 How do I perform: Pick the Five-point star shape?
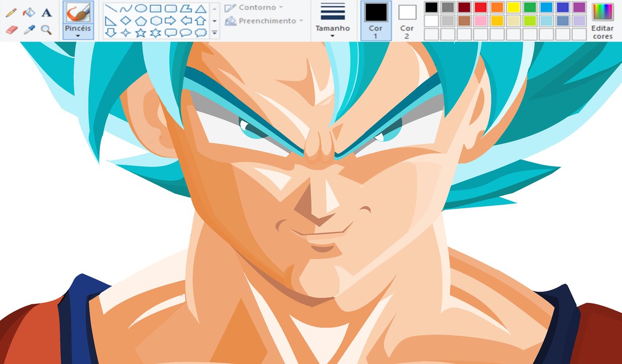coord(141,33)
